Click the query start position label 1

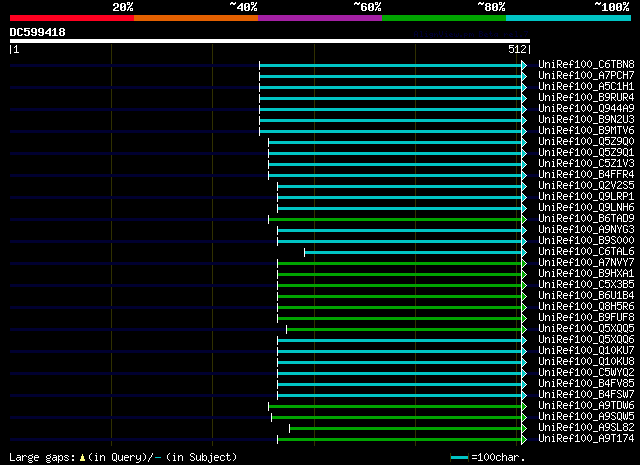tap(16, 49)
